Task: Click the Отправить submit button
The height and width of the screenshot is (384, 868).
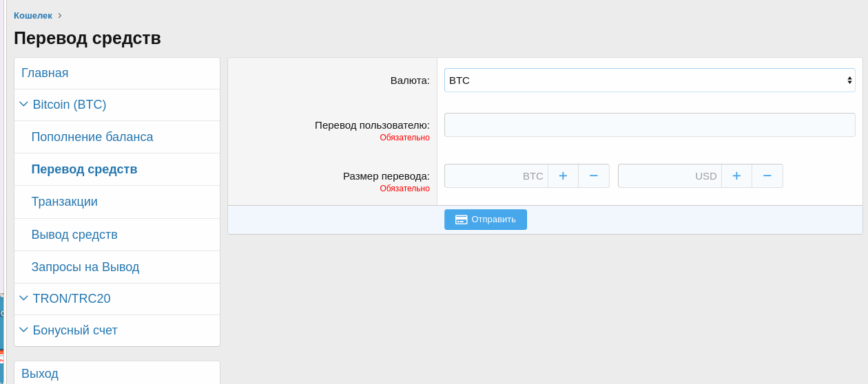Action: coord(485,220)
